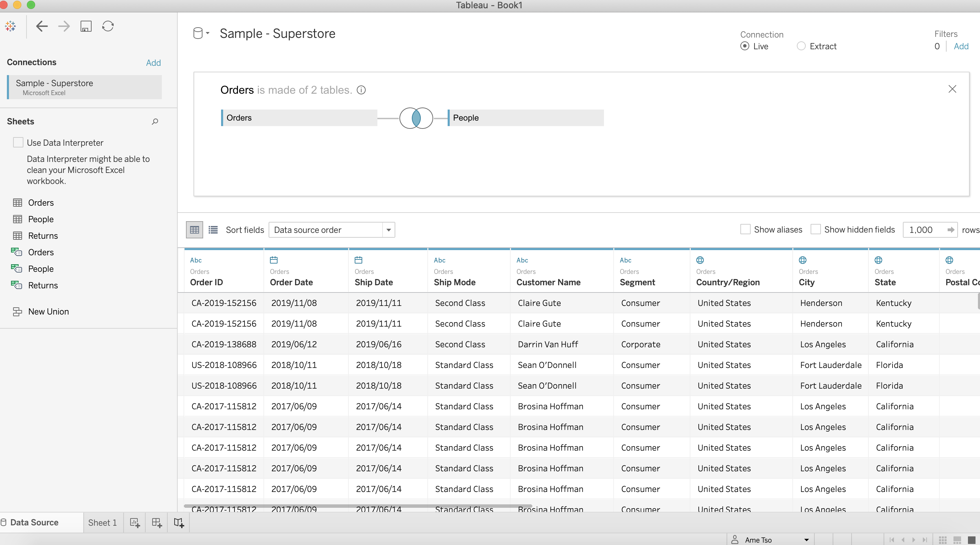Click the join Venn diagram icon
The height and width of the screenshot is (545, 980).
(416, 118)
